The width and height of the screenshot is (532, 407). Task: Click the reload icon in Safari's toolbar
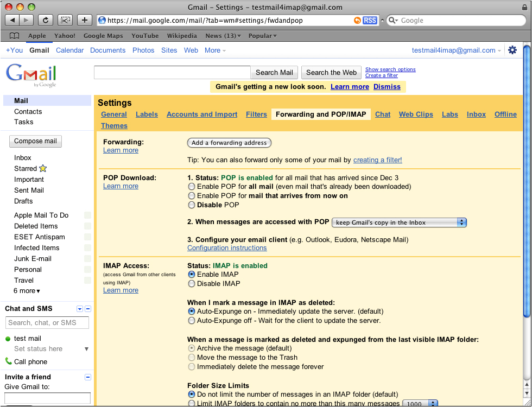tap(45, 20)
